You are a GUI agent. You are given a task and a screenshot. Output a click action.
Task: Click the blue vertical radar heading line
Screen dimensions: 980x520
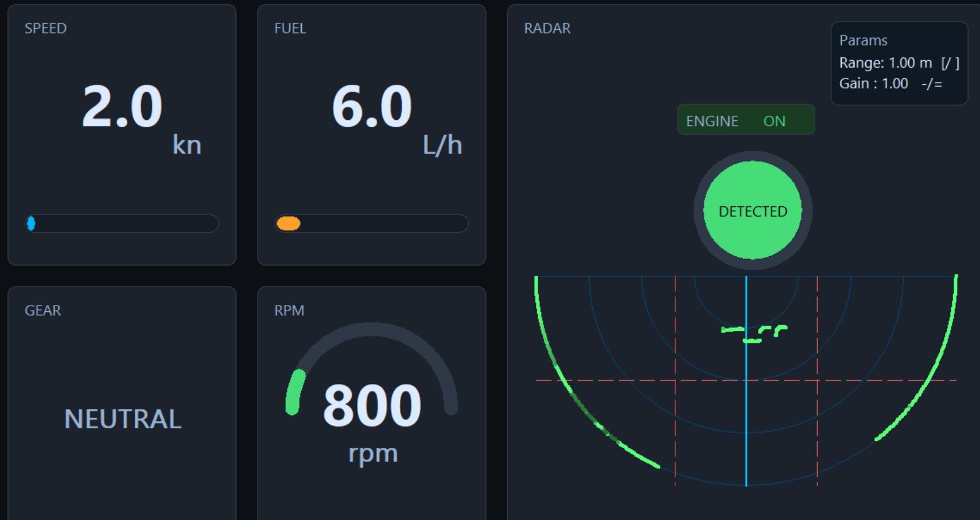746,413
